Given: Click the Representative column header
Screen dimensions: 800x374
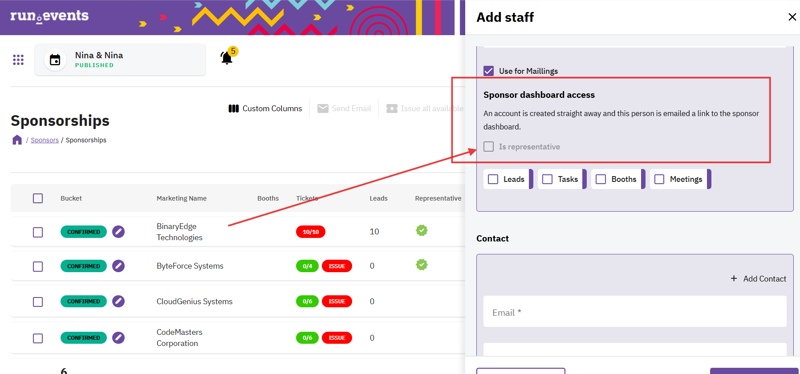Looking at the screenshot, I should (x=438, y=198).
